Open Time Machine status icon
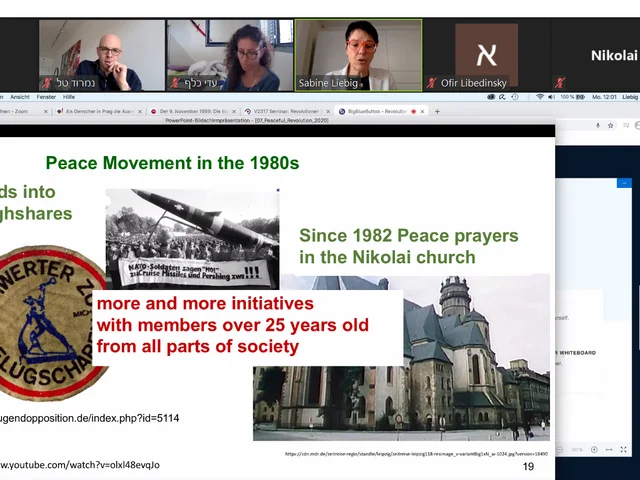 tap(515, 97)
